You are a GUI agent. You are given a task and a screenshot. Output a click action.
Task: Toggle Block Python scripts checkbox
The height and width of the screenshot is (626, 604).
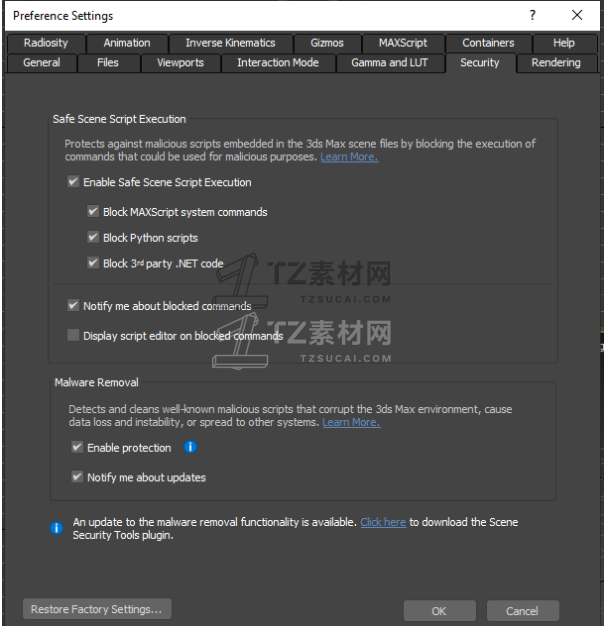pyautogui.click(x=93, y=237)
